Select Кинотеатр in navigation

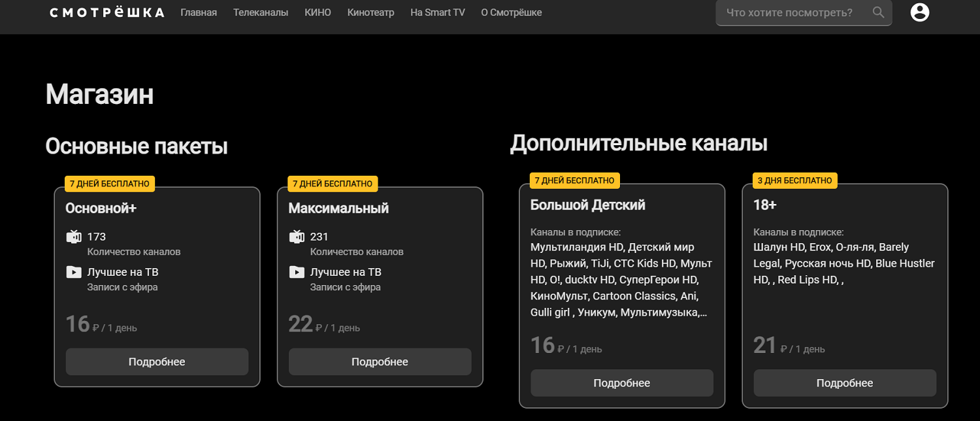(370, 12)
